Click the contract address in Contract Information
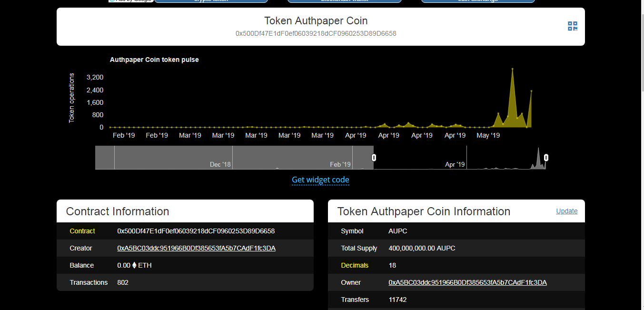This screenshot has height=310, width=644. (x=196, y=231)
